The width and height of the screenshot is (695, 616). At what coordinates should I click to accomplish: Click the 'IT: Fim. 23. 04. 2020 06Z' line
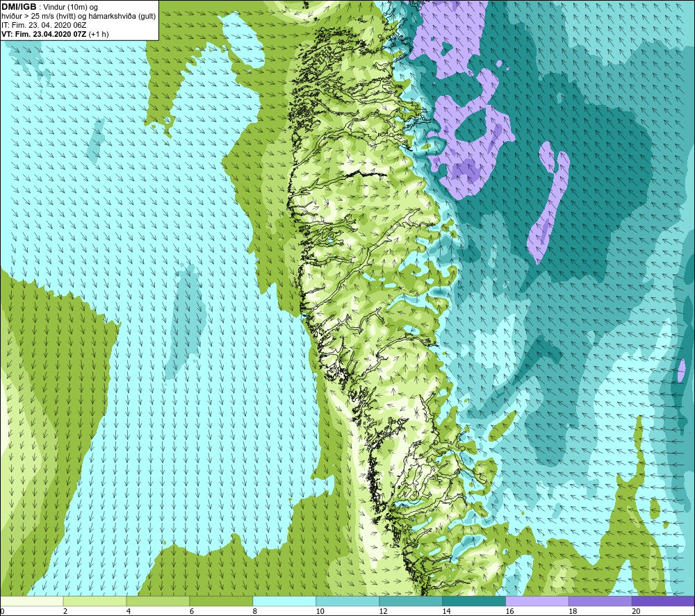(x=43, y=25)
